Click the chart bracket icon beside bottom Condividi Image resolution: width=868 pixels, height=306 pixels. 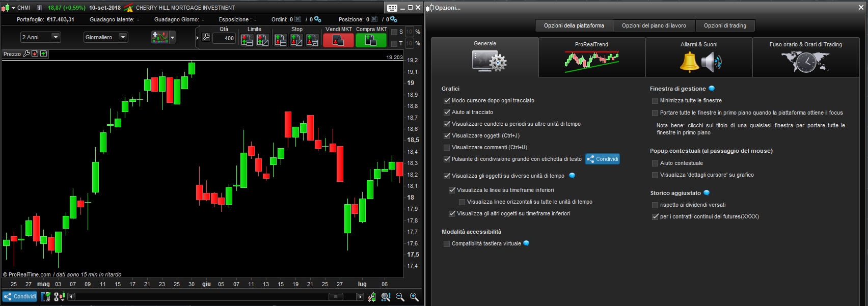(x=46, y=296)
